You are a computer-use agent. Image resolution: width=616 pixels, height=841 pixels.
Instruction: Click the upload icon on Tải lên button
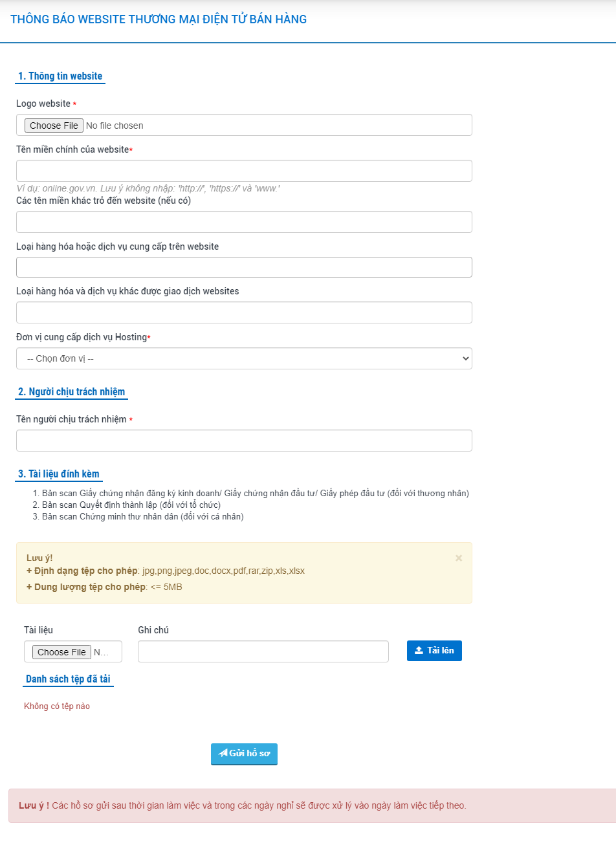click(419, 650)
